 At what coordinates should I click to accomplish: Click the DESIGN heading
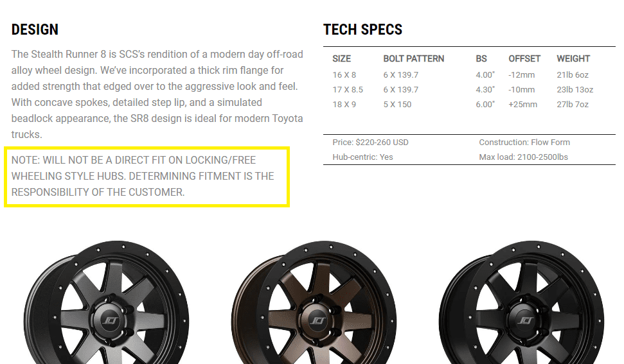click(35, 30)
